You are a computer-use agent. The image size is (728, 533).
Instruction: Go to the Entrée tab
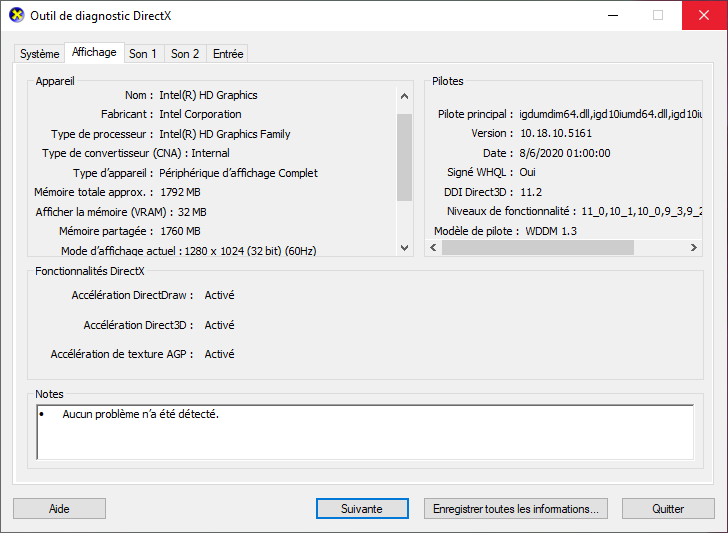(x=228, y=54)
